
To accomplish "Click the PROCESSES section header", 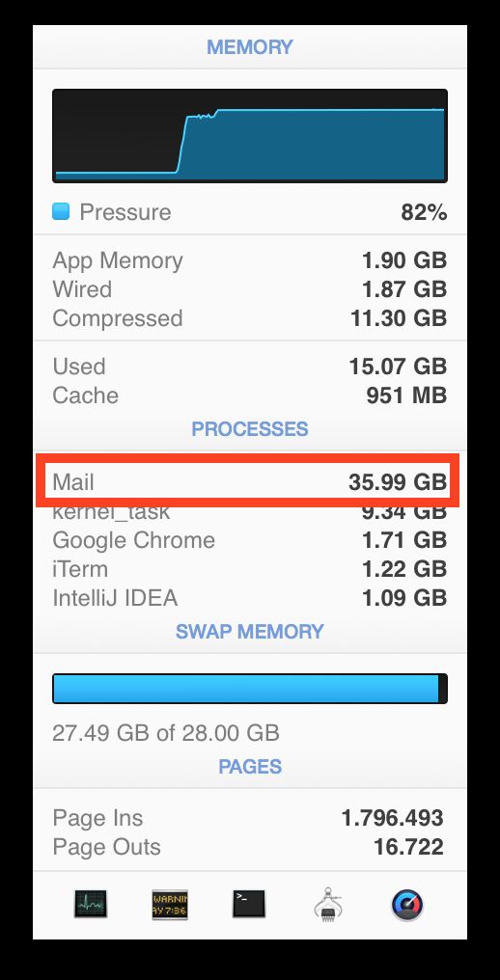I will coord(250,428).
